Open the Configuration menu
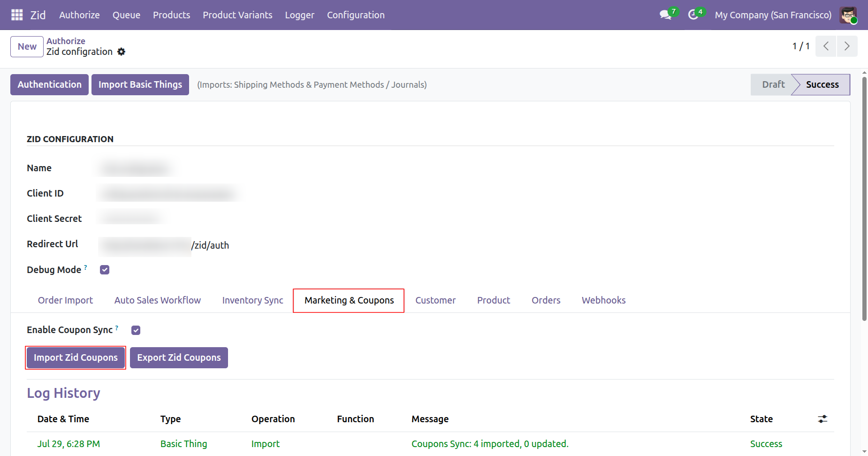The height and width of the screenshot is (456, 868). click(356, 15)
